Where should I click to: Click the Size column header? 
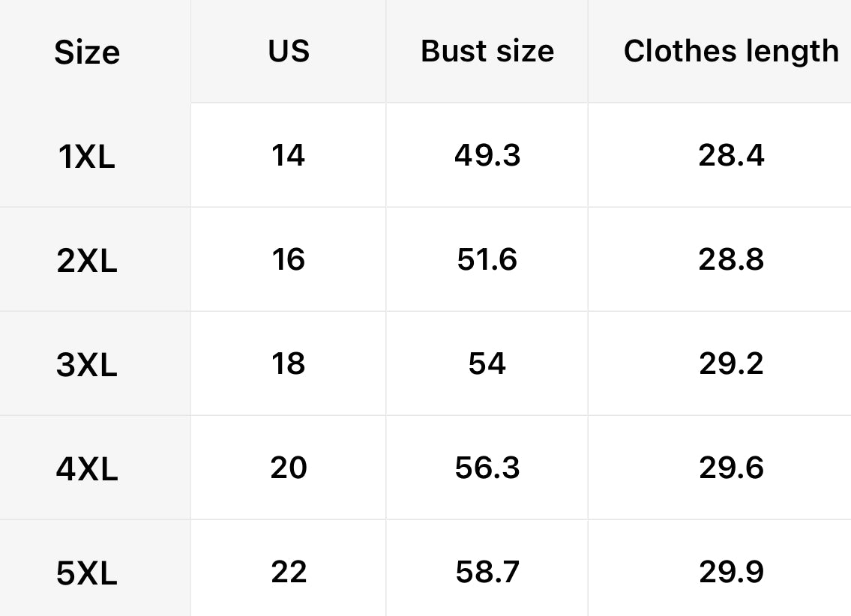click(87, 52)
